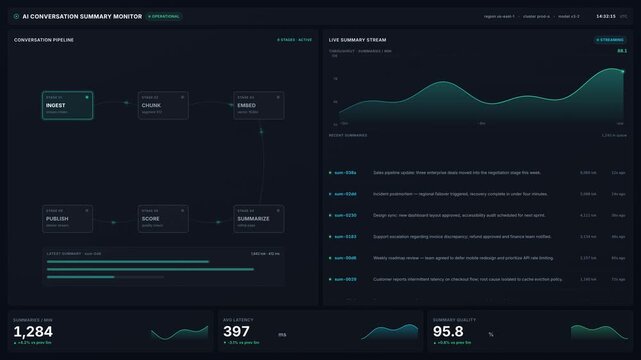Click the OPERATIONAL status badge

point(164,16)
